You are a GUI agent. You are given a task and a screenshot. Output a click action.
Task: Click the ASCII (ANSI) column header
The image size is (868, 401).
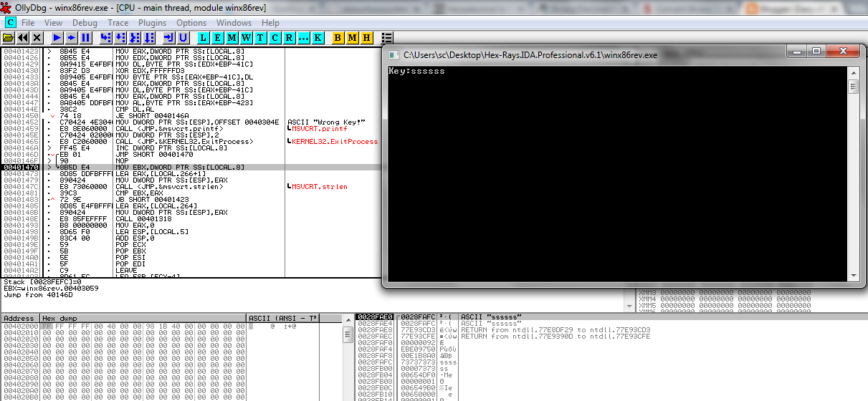[x=282, y=318]
